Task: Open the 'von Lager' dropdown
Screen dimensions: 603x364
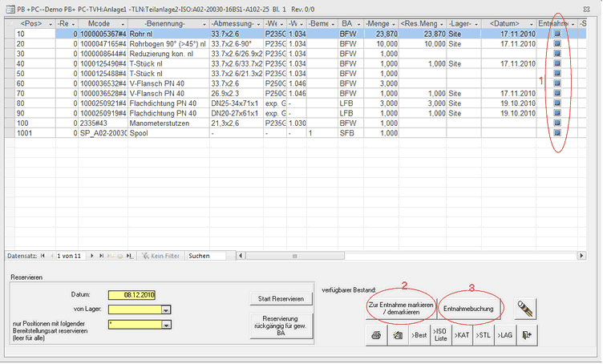Action: (165, 309)
